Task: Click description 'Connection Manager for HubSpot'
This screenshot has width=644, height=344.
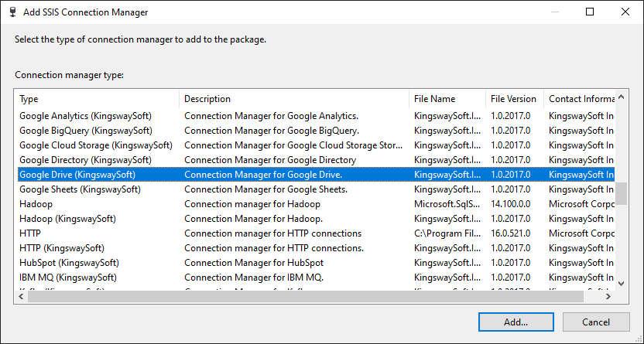Action: coord(254,263)
